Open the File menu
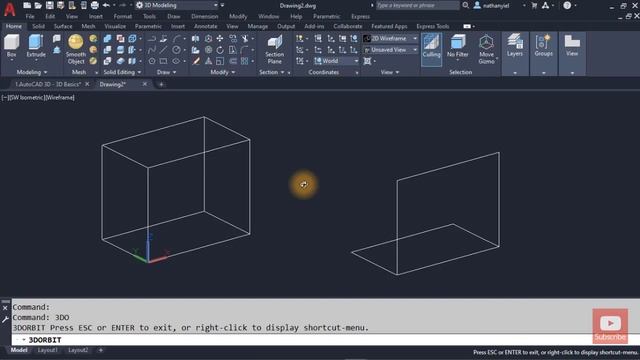The height and width of the screenshot is (360, 640). click(x=30, y=17)
